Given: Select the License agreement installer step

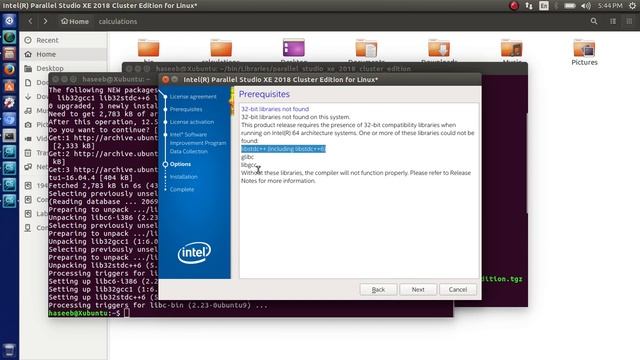Looking at the screenshot, I should (193, 97).
